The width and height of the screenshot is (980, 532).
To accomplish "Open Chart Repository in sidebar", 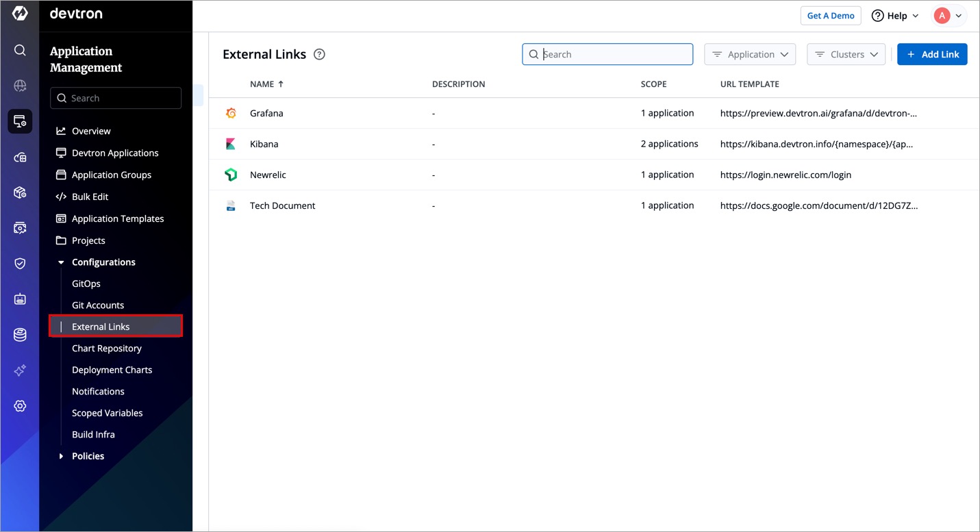I will coord(107,349).
